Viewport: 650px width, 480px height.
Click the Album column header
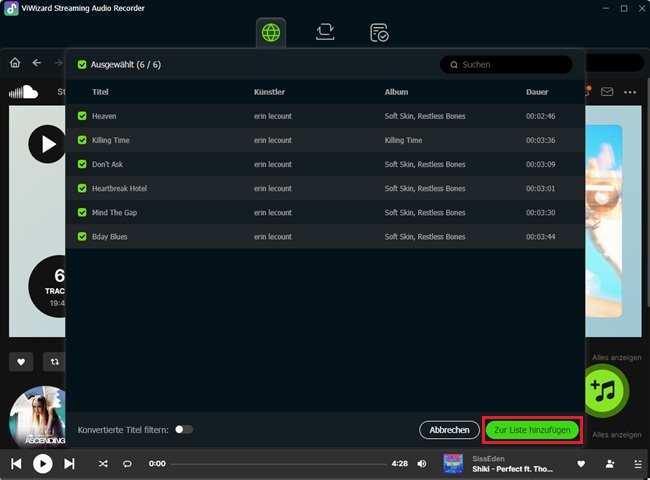click(396, 92)
